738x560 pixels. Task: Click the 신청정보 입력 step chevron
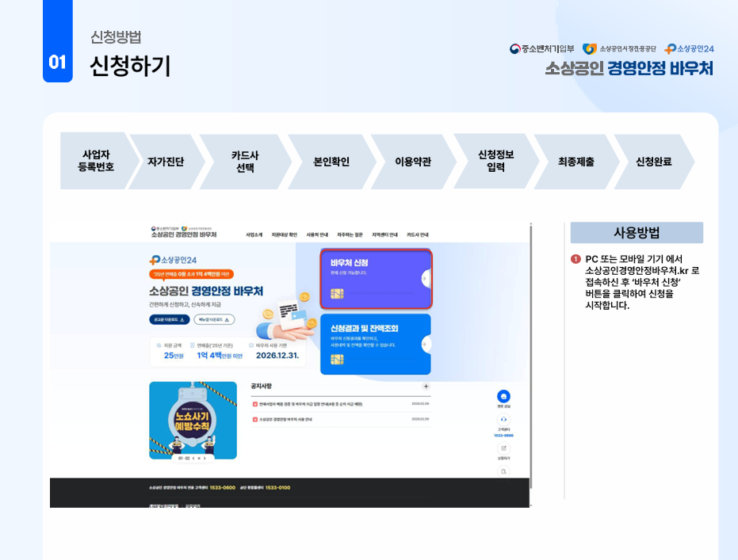(x=495, y=161)
